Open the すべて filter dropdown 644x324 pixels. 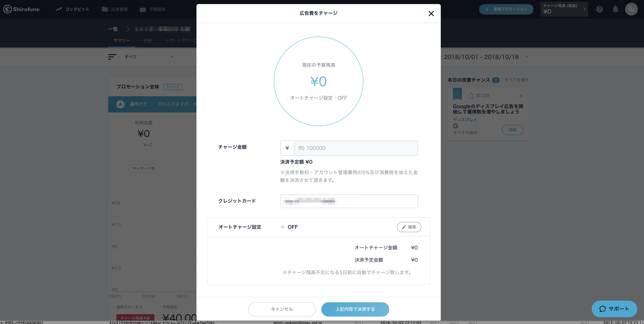point(149,57)
